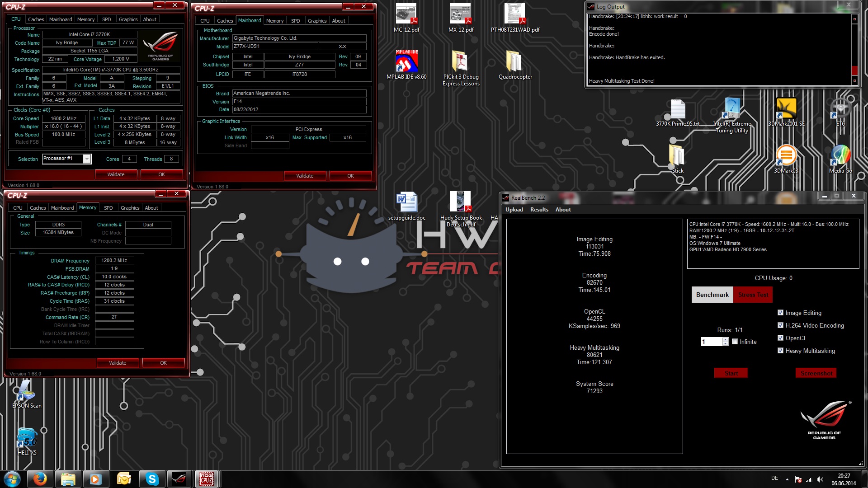Image resolution: width=868 pixels, height=488 pixels.
Task: Open Caches tab in top-left CPU-Z
Action: click(x=36, y=19)
